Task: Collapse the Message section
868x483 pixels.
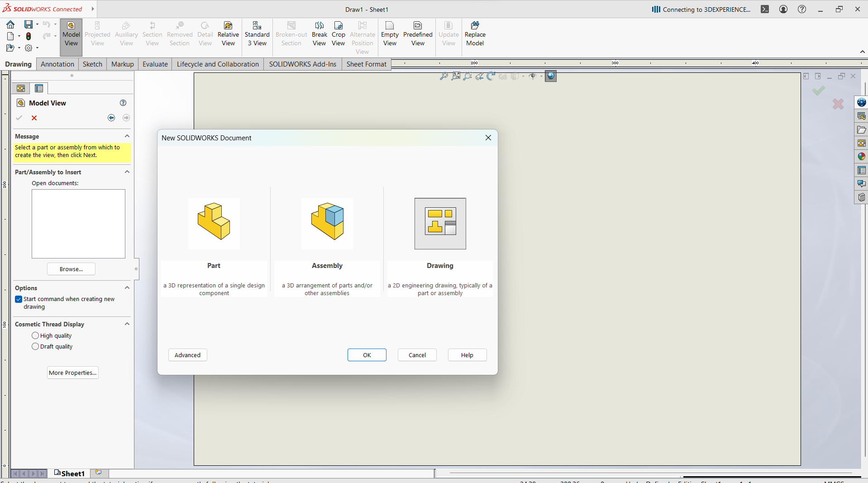Action: point(127,136)
